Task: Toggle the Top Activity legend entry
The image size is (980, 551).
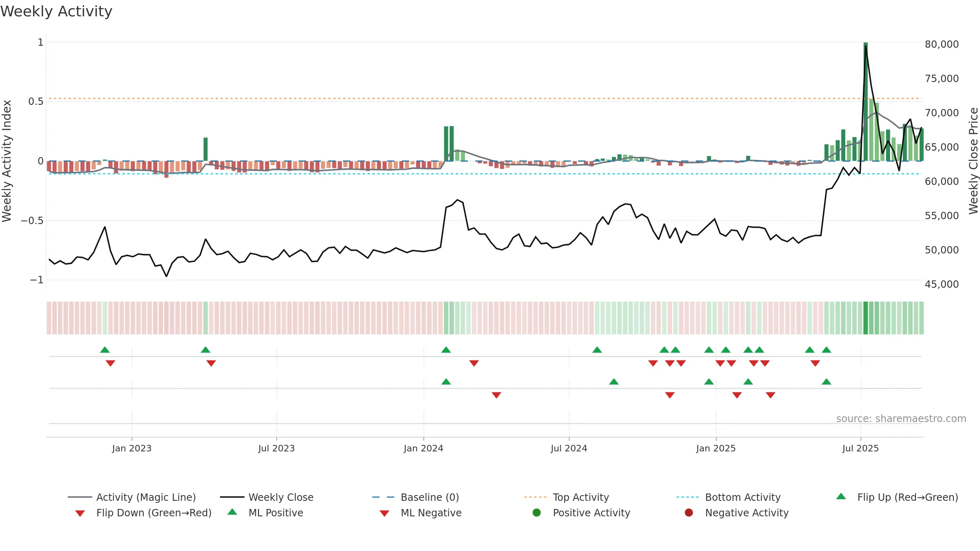Action: 566,497
